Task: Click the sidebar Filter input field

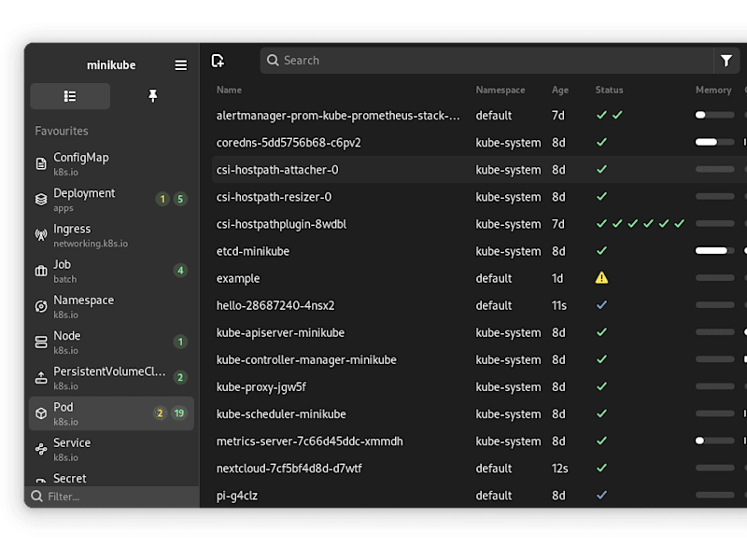Action: (112, 497)
